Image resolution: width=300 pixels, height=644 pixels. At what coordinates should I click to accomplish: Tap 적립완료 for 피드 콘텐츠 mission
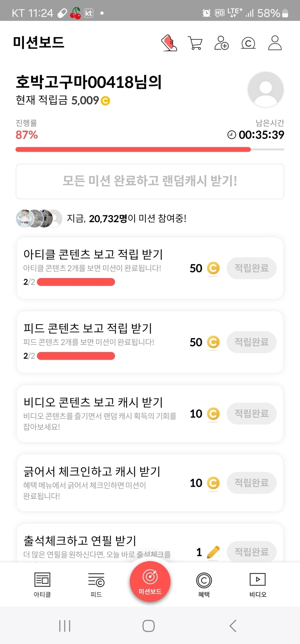(x=252, y=342)
